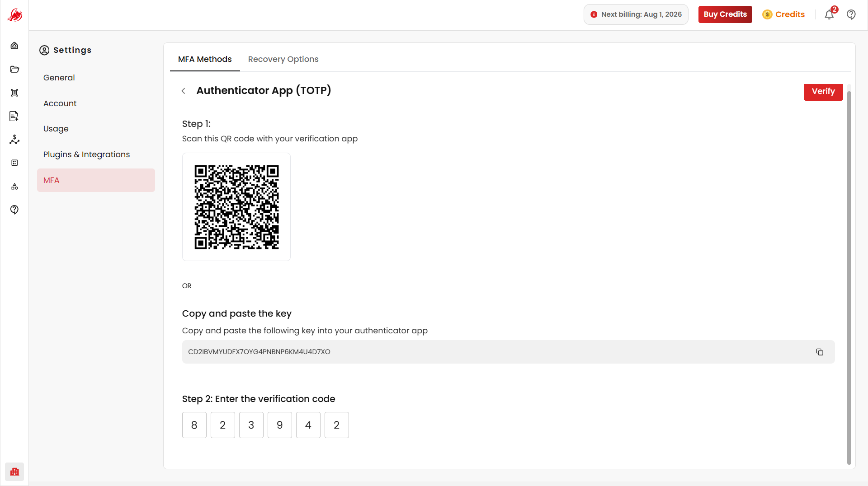Click second verification digit box (2)

(x=223, y=425)
